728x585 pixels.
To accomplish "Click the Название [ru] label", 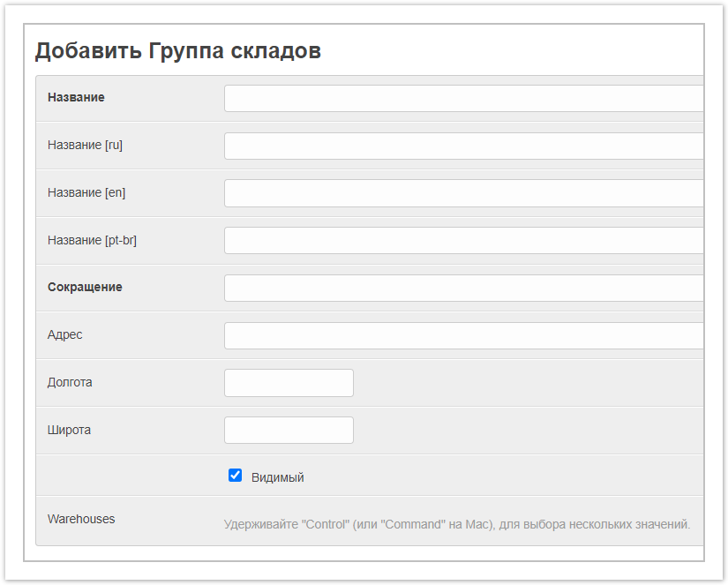I will pyautogui.click(x=85, y=145).
